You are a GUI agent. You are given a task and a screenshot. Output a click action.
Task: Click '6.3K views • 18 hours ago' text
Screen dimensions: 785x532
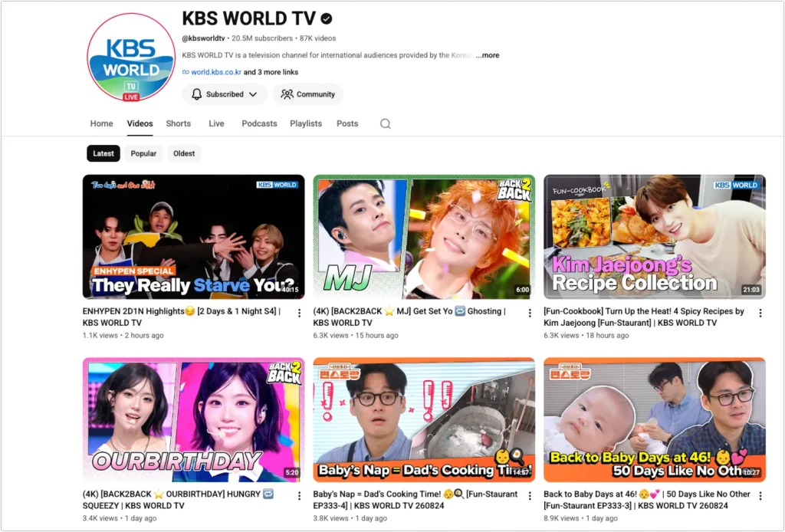[x=586, y=335]
